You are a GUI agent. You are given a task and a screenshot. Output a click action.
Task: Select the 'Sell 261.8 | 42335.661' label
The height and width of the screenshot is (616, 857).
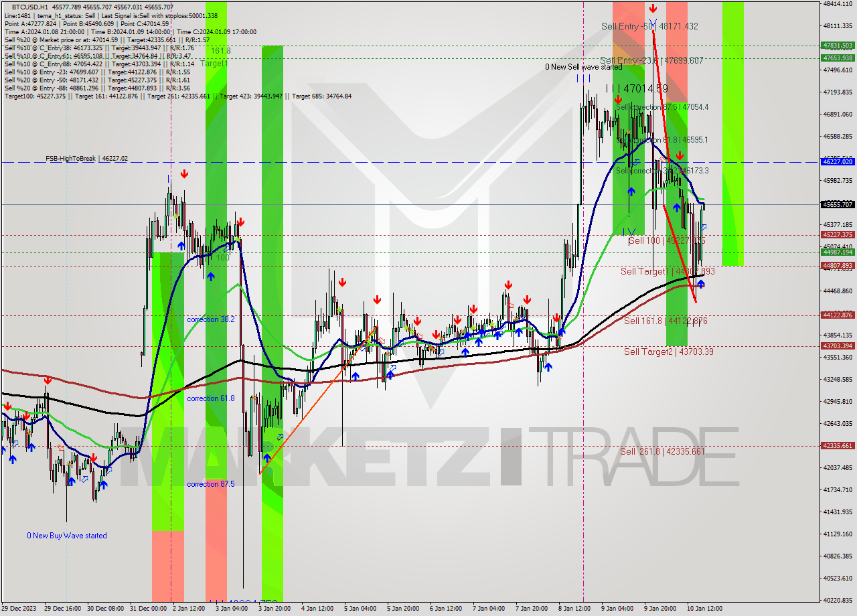click(662, 451)
